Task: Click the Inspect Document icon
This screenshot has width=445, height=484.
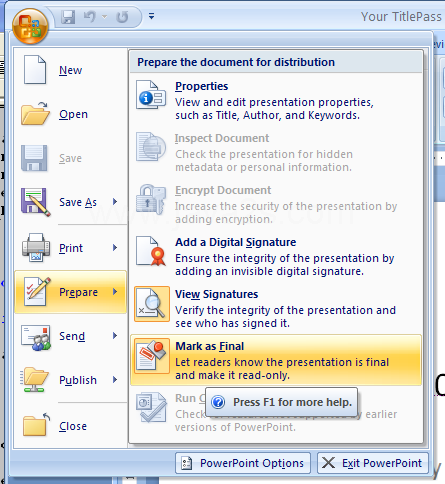Action: coord(151,147)
